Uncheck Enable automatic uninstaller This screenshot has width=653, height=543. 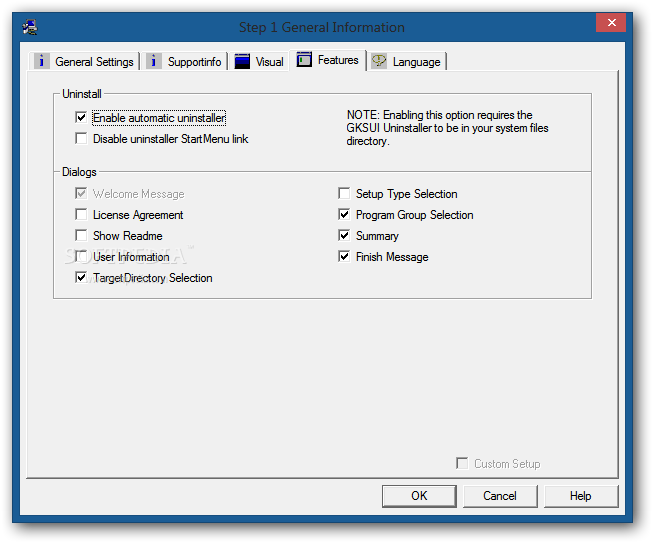pyautogui.click(x=81, y=118)
